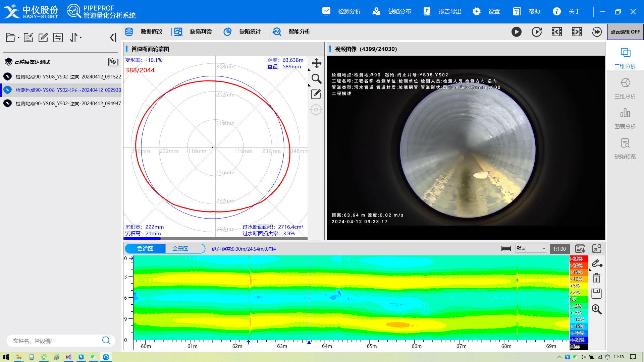Viewport: 644px width, 362px height.
Task: Collapse the left file panel
Action: tap(113, 38)
